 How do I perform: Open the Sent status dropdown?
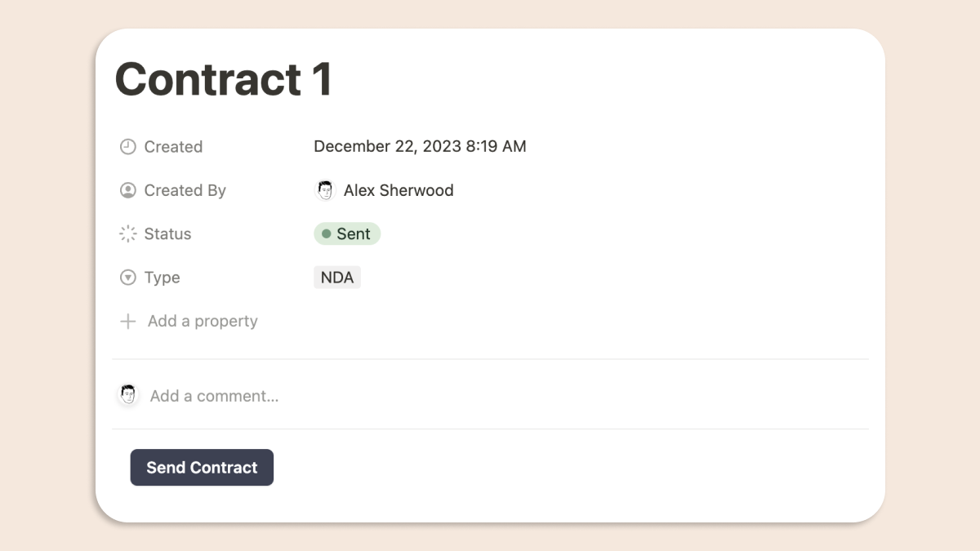coord(347,234)
